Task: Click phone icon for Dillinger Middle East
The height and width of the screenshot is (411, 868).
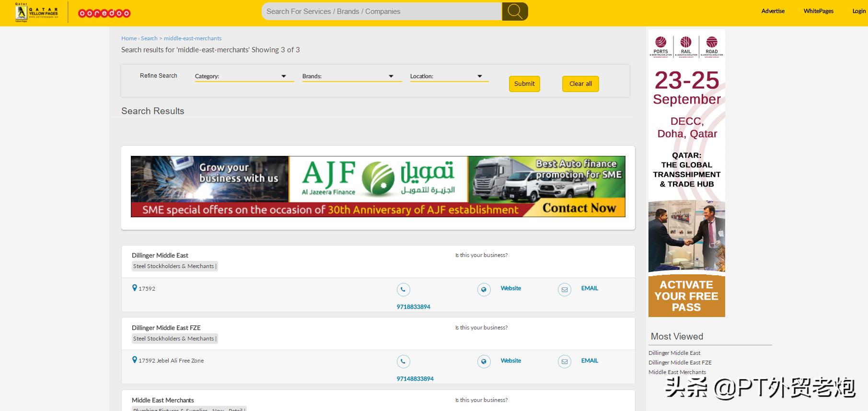Action: tap(403, 290)
